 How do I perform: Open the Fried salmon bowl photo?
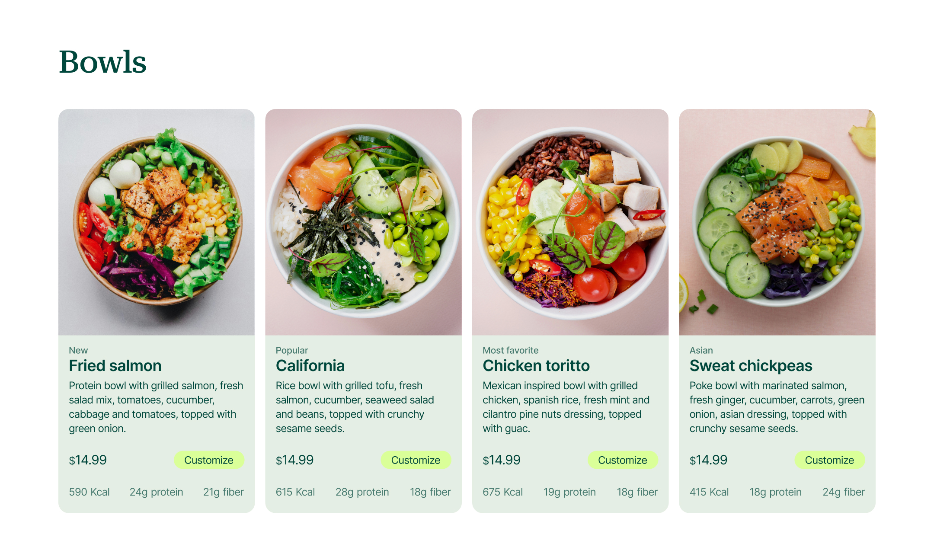(x=157, y=222)
